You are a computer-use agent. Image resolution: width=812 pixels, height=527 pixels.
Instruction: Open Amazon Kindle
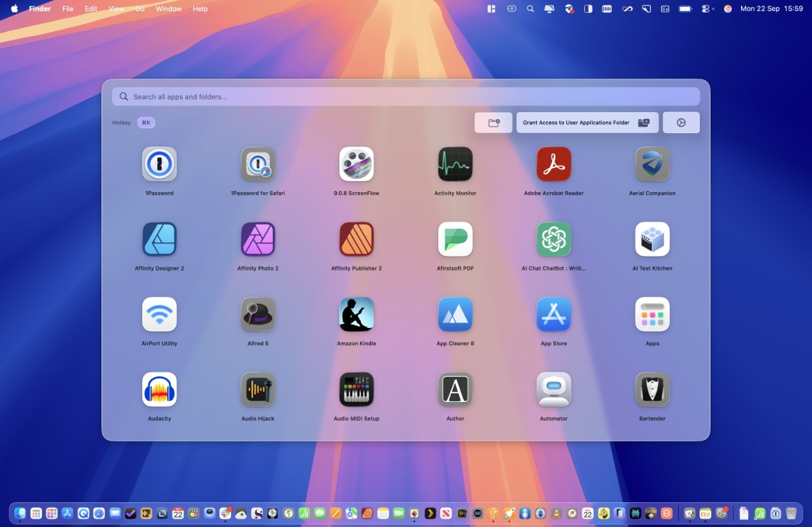point(357,315)
